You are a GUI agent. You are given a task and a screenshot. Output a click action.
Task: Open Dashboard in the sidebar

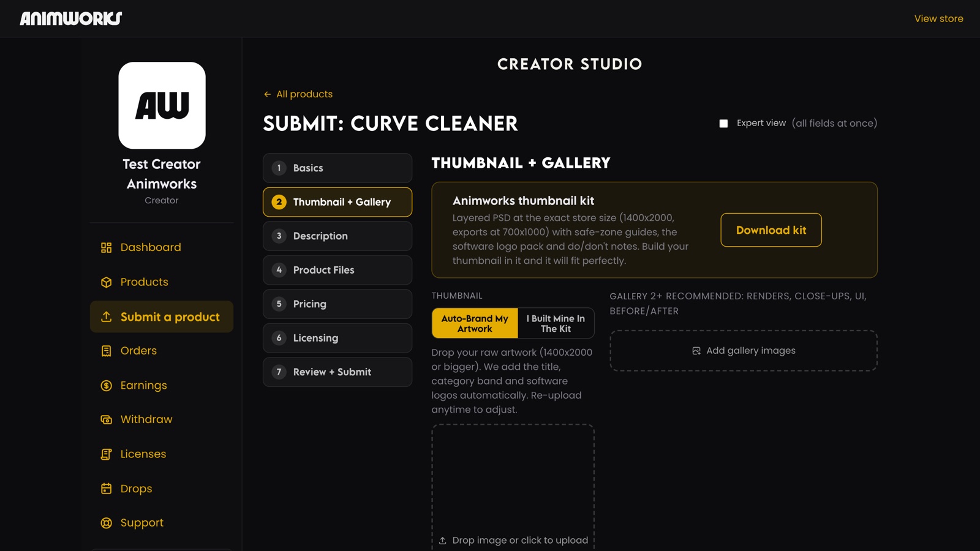coord(162,247)
